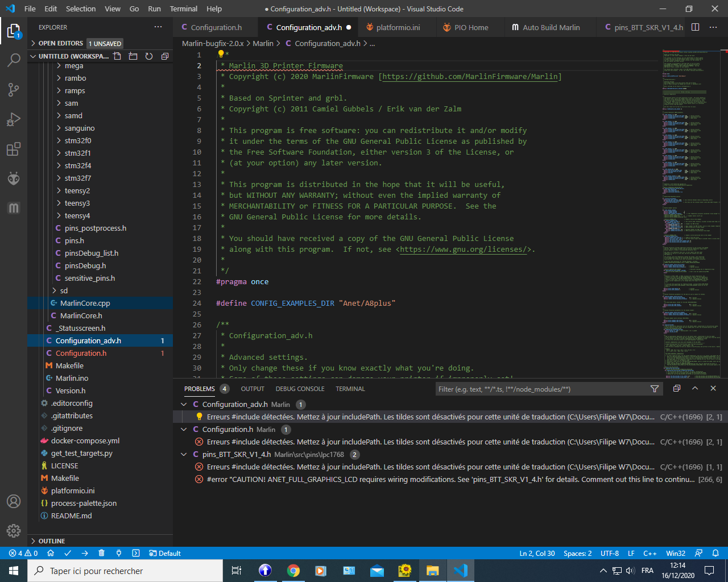Expand the stm32f1 folder

tap(77, 153)
